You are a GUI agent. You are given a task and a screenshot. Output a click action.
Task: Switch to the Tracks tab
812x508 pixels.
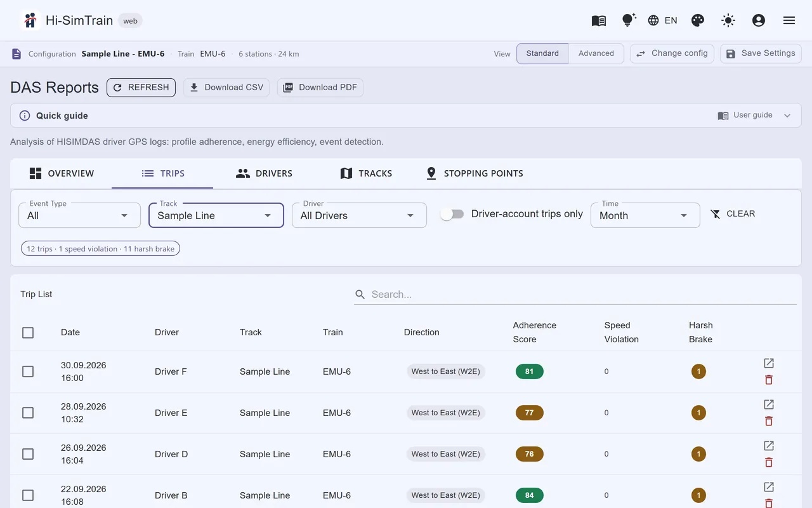[x=366, y=173]
